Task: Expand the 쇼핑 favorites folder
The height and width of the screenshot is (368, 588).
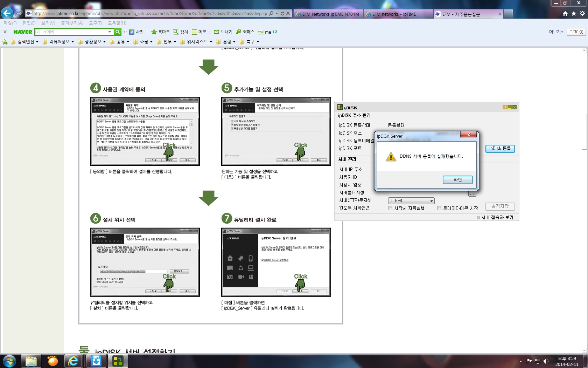Action: 143,42
